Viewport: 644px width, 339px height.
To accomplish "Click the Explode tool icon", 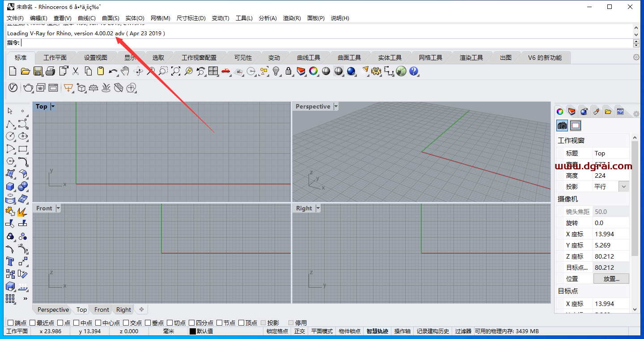I will click(x=22, y=211).
